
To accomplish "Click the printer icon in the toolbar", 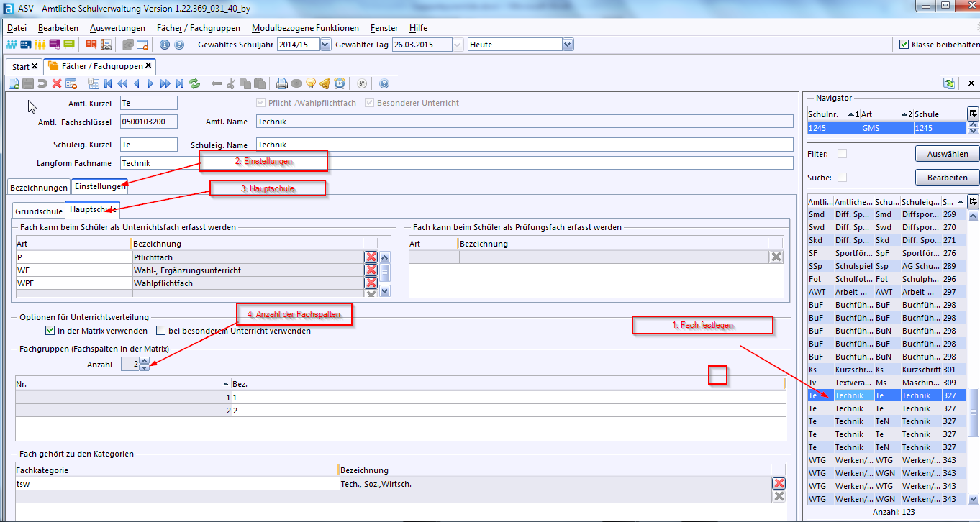I will coord(282,83).
